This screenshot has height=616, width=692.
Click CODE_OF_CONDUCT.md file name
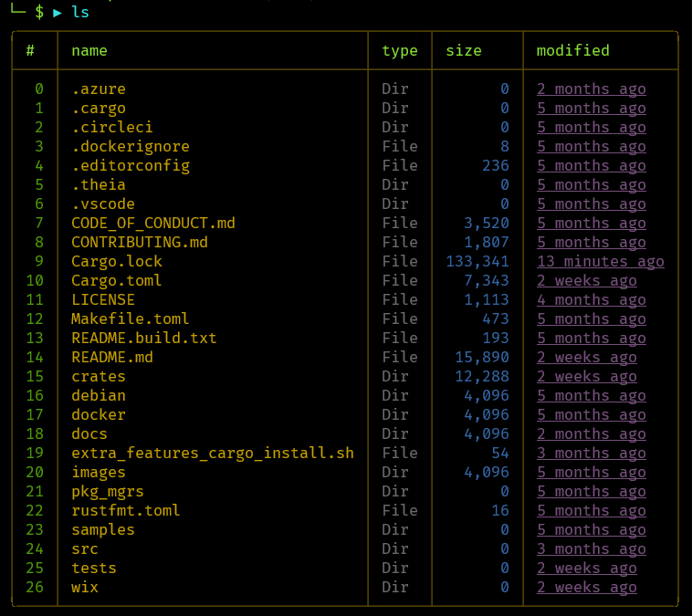153,223
